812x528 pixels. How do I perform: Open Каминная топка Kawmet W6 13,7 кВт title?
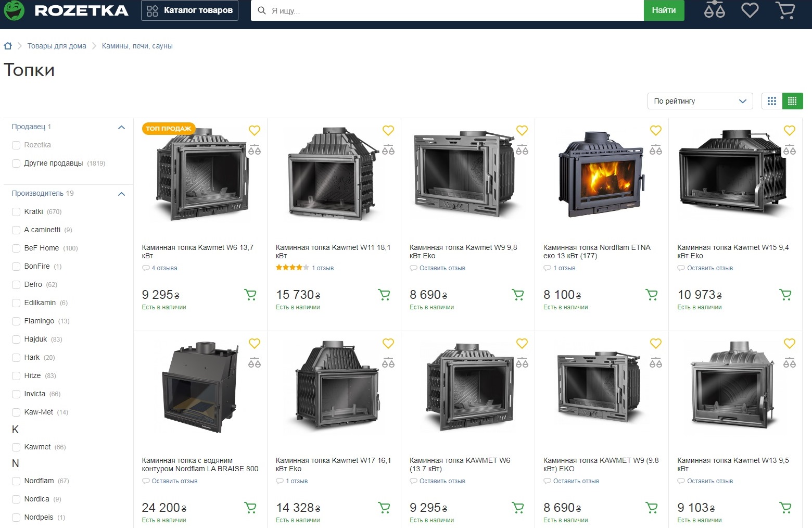click(198, 252)
